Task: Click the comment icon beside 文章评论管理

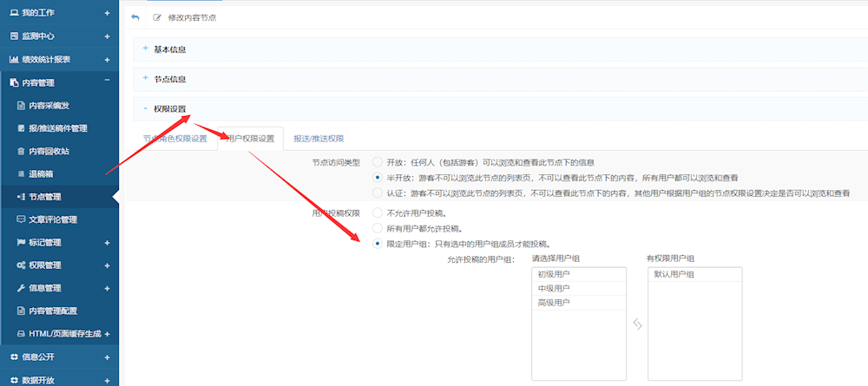Action: [21, 219]
